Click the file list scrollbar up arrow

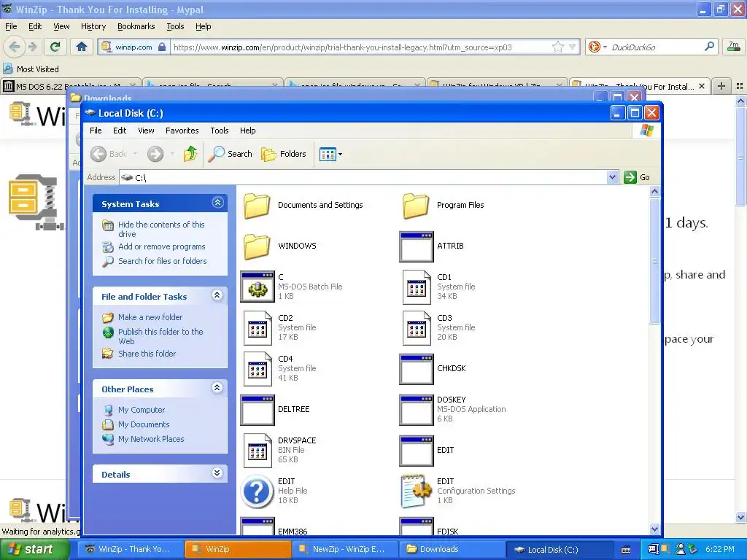pyautogui.click(x=654, y=192)
